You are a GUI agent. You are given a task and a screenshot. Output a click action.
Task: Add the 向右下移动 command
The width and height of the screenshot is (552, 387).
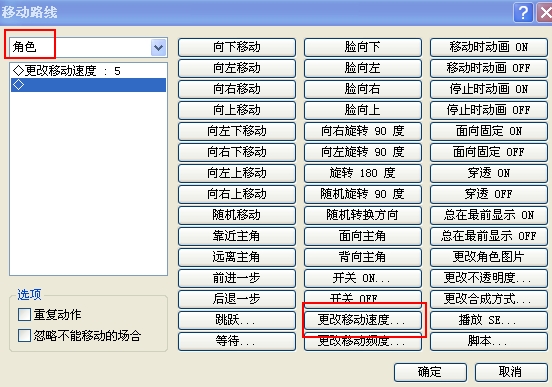(237, 152)
